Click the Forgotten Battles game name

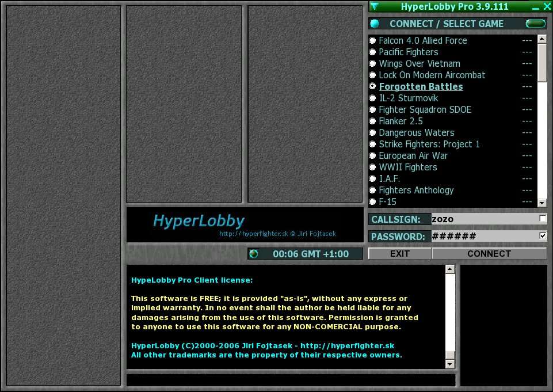coord(421,87)
